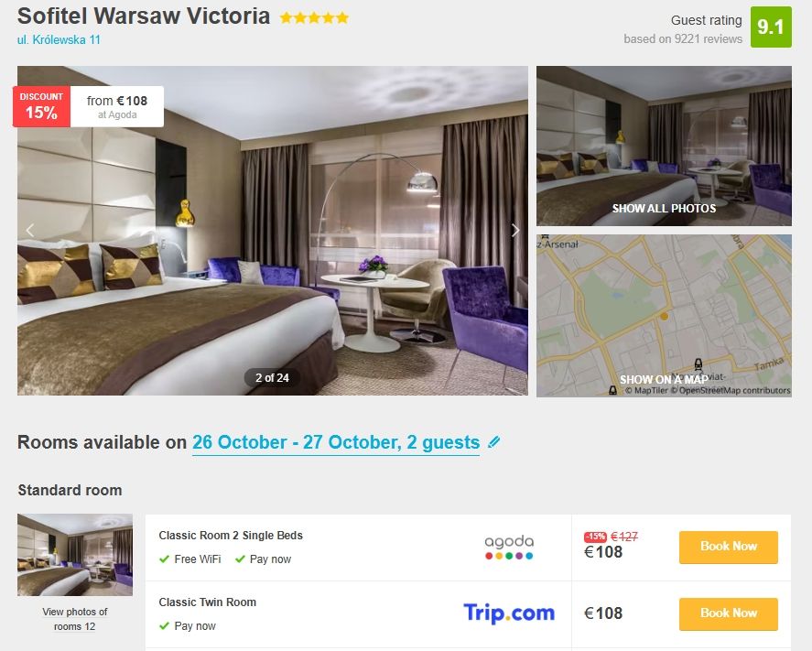Book the Trip.com Classic Twin Room
This screenshot has height=651, width=812.
pyautogui.click(x=728, y=613)
